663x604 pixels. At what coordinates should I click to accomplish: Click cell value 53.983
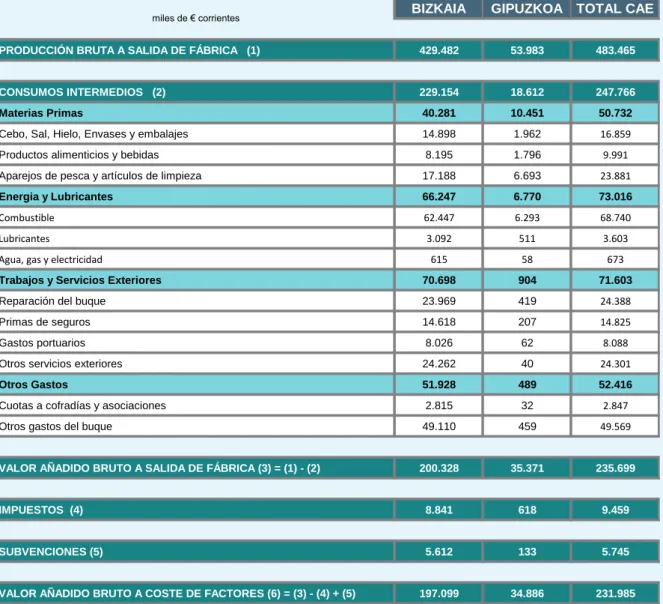(527, 50)
